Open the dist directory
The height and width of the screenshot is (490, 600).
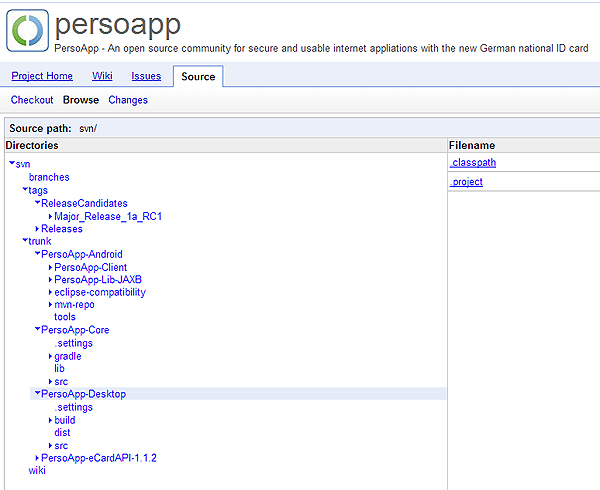[62, 432]
